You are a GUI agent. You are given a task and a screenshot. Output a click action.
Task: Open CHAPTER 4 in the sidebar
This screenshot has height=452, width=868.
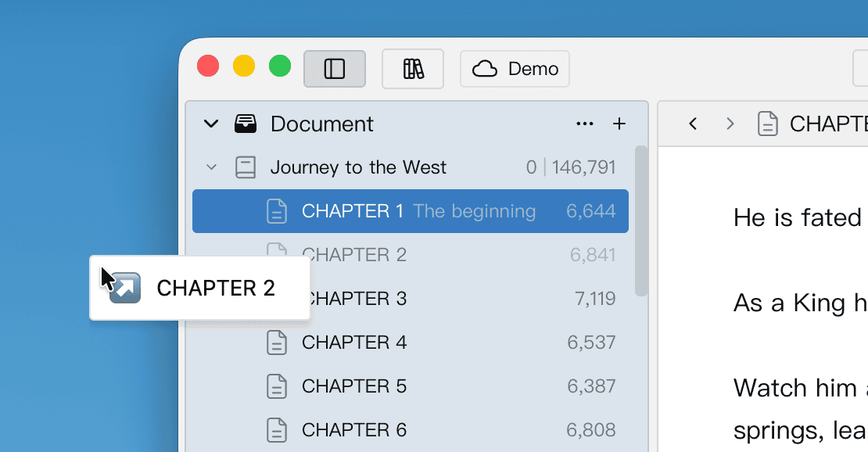(x=354, y=343)
